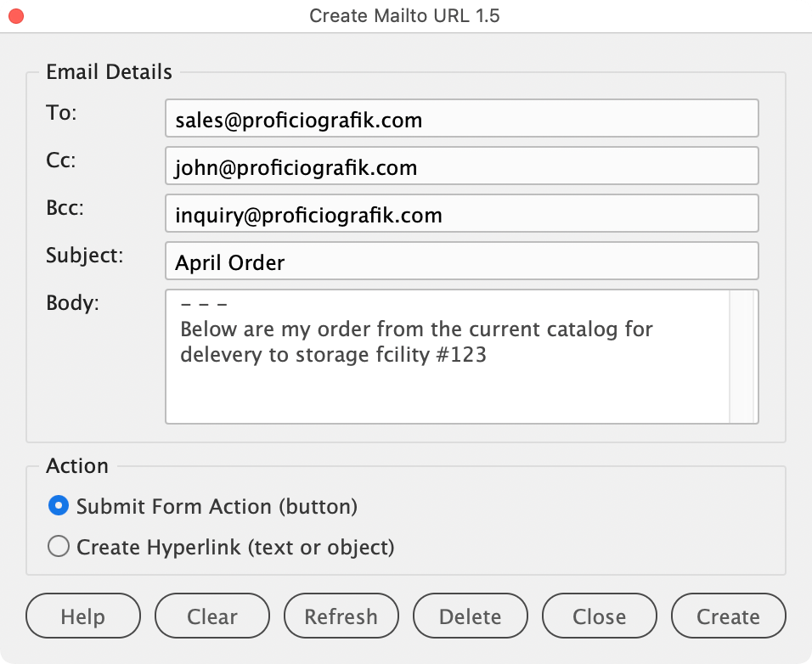Click the "Cc:" label

61,160
